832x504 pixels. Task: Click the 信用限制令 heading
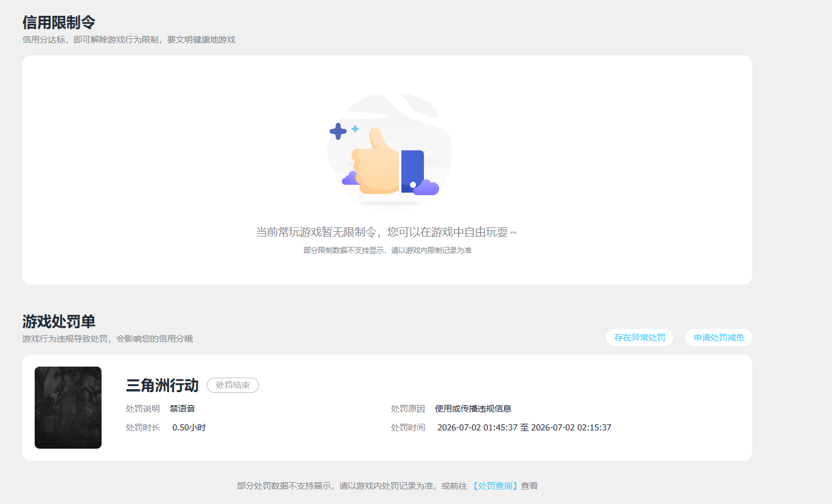[59, 22]
